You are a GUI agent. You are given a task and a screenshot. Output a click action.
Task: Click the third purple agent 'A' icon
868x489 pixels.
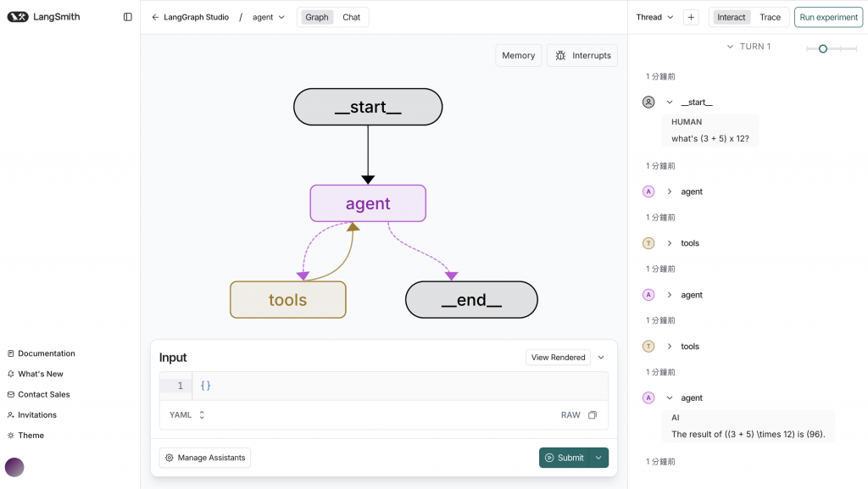click(648, 397)
